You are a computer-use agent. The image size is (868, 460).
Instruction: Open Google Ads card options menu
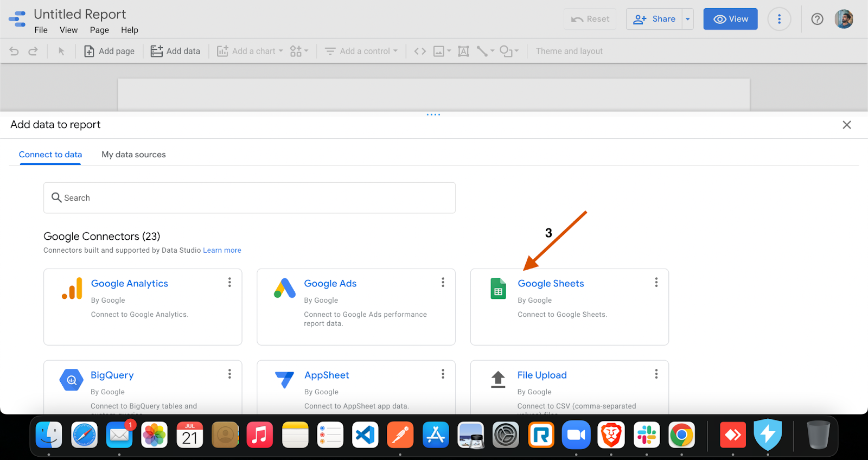coord(443,282)
